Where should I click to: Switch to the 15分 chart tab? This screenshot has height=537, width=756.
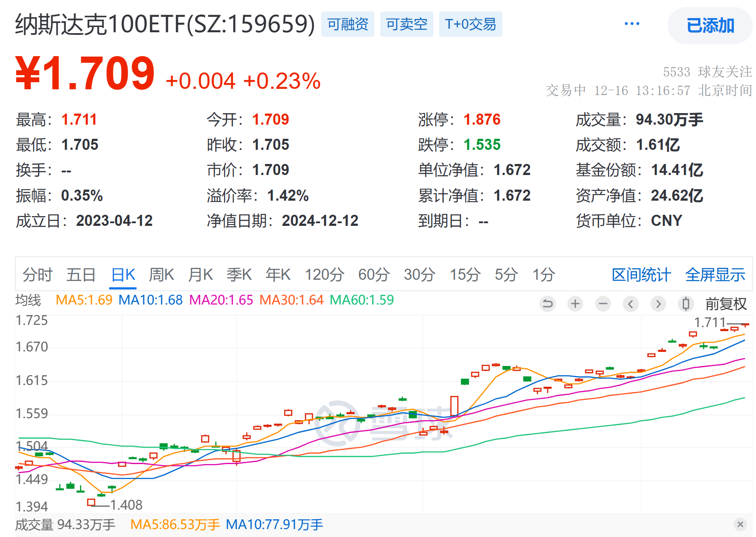coord(465,274)
